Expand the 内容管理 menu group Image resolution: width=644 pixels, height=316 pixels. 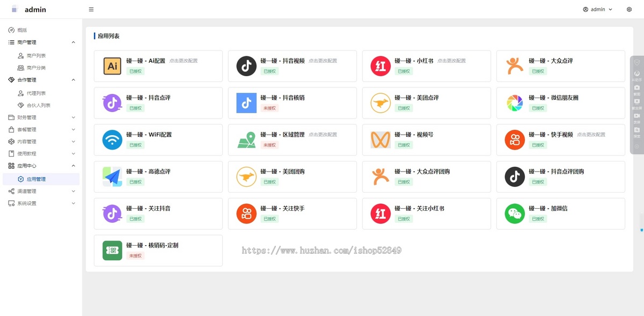(41, 142)
